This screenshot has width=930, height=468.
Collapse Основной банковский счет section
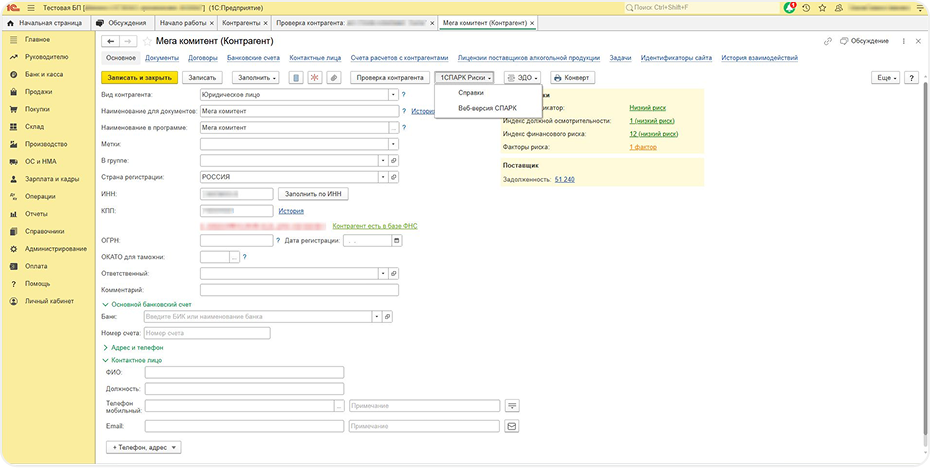pos(147,304)
